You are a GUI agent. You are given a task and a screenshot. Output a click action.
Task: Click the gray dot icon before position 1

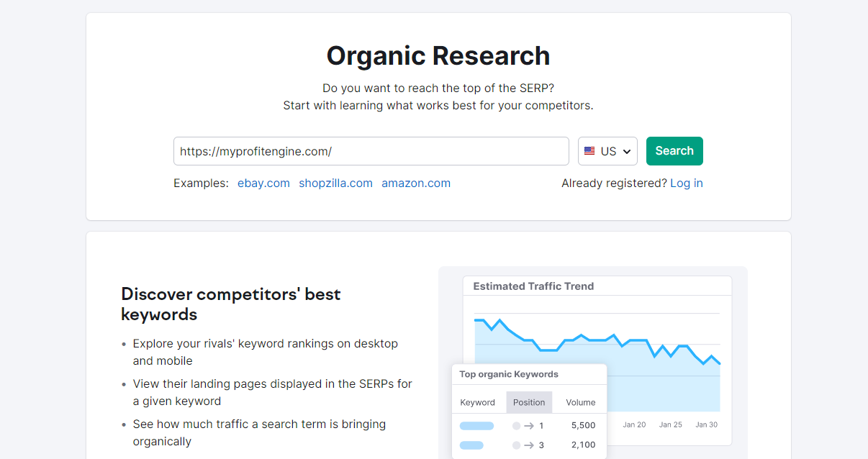516,425
